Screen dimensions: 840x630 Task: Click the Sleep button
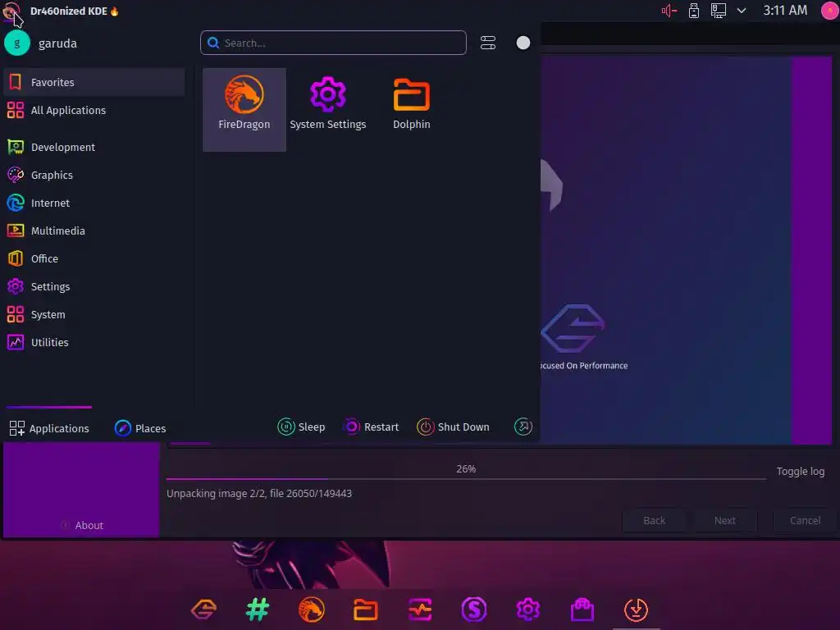pyautogui.click(x=301, y=427)
